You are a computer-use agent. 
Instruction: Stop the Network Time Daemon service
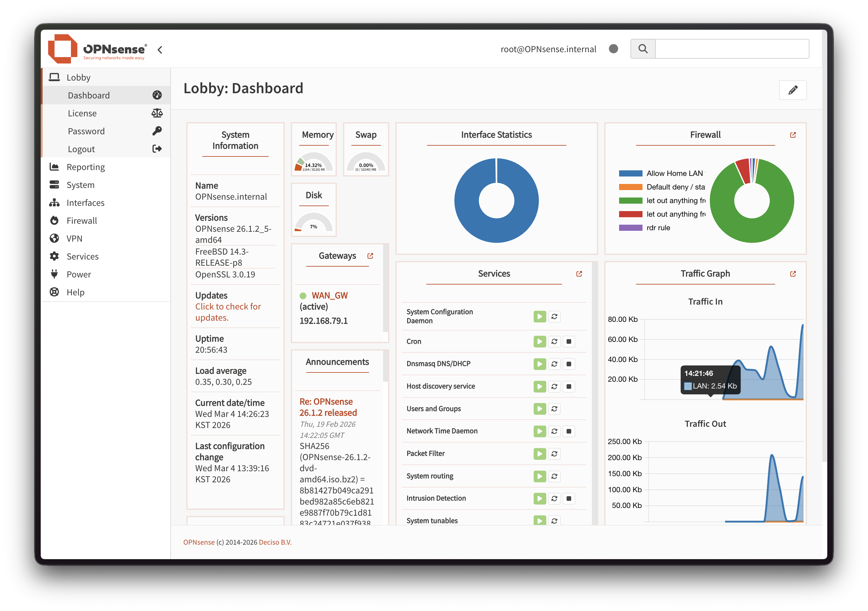[568, 431]
